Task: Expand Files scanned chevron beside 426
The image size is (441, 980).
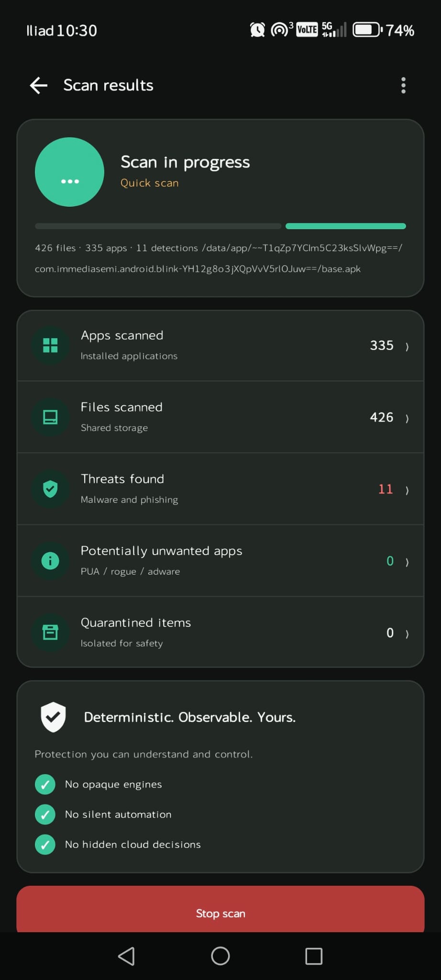Action: (407, 418)
